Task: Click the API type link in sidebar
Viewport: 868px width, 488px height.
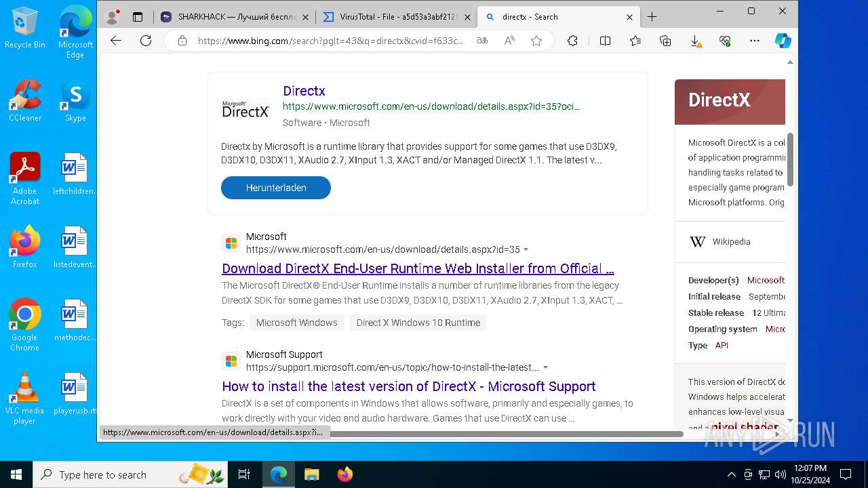Action: click(x=722, y=345)
